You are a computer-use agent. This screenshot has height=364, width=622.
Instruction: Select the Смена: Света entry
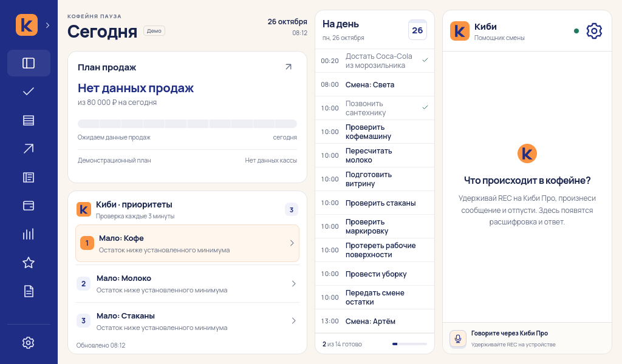click(374, 84)
